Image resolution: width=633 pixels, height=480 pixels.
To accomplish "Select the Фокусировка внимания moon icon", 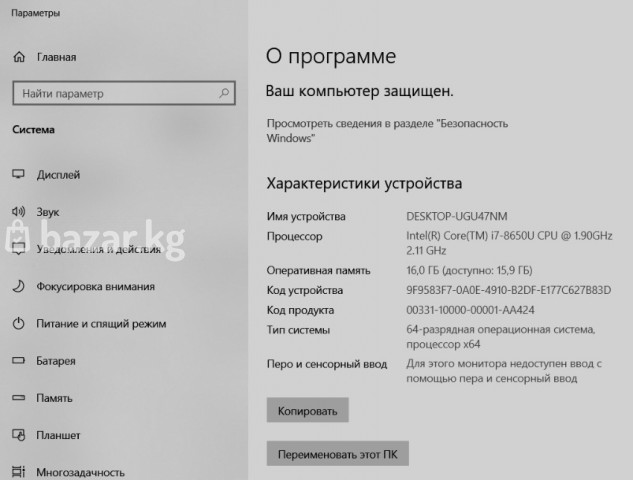I will [18, 287].
